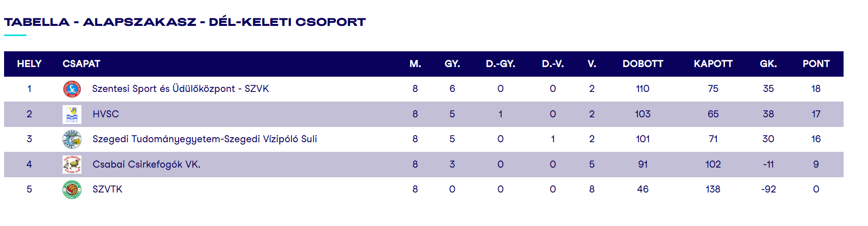
Task: Click the GY. column header
Action: pyautogui.click(x=452, y=64)
